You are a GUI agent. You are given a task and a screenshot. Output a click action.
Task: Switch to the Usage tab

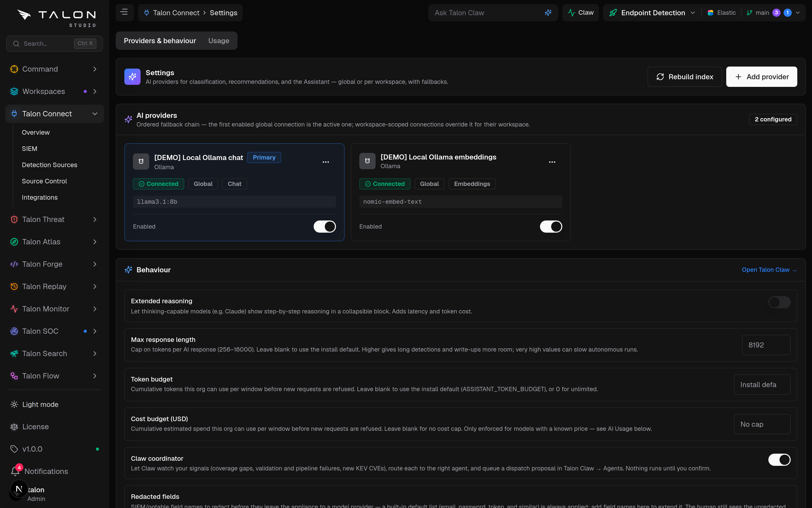point(219,41)
